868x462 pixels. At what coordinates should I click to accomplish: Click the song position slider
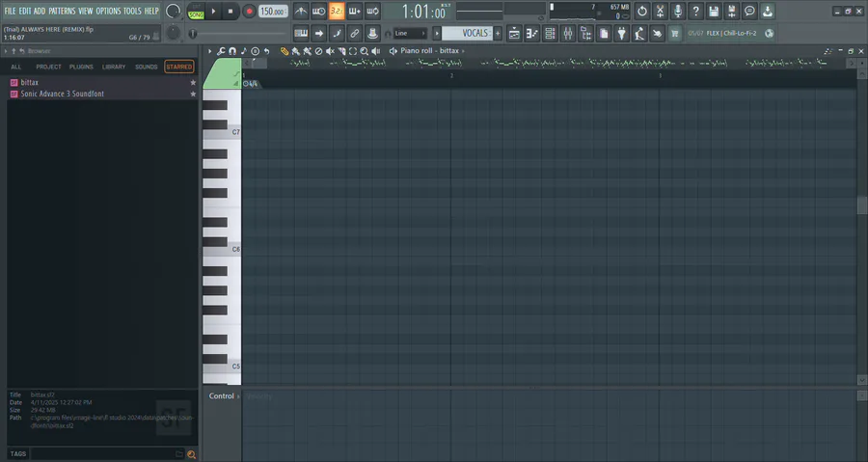coord(239,34)
